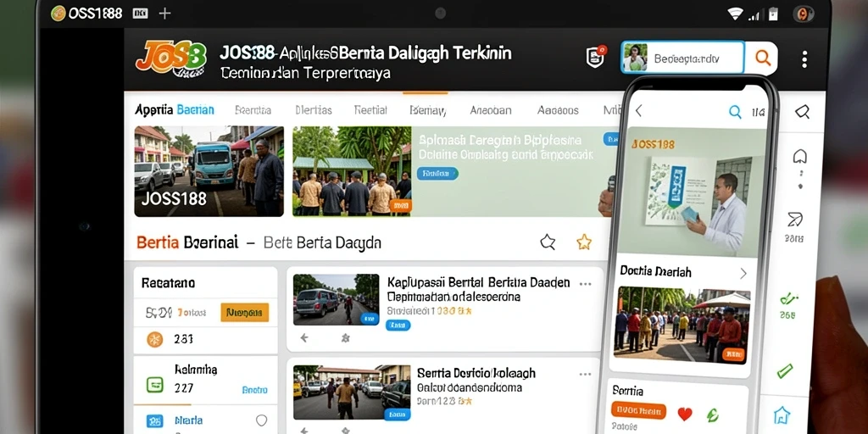The height and width of the screenshot is (434, 868).
Task: Toggle the red heart like on phone
Action: (x=685, y=414)
